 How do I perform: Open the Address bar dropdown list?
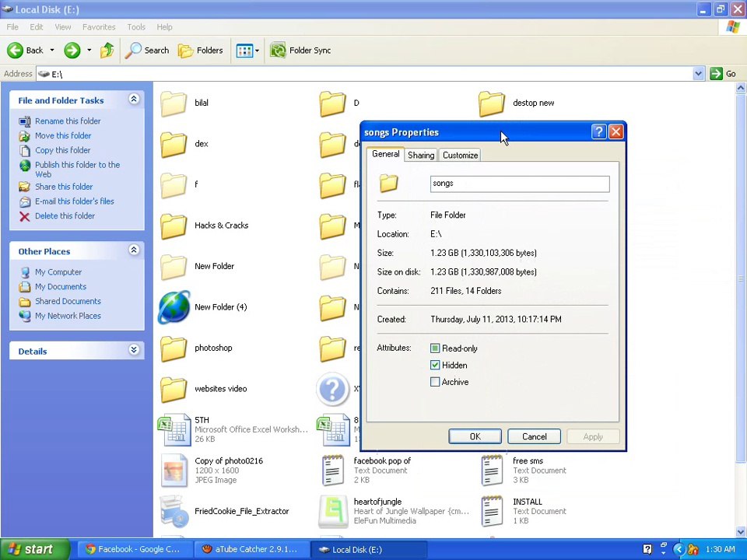click(699, 74)
